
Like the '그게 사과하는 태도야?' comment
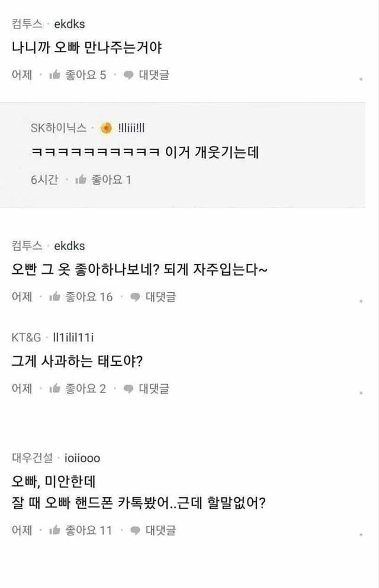pos(55,389)
